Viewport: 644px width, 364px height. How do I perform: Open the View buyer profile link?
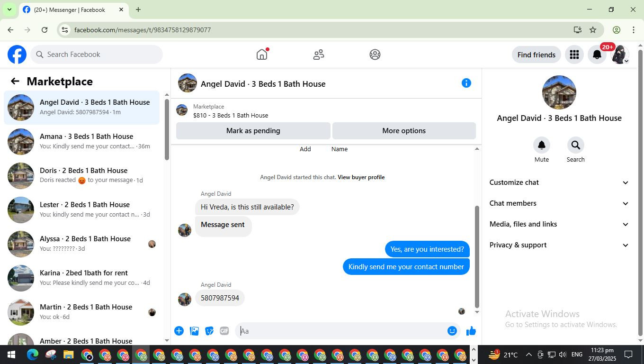(x=361, y=177)
